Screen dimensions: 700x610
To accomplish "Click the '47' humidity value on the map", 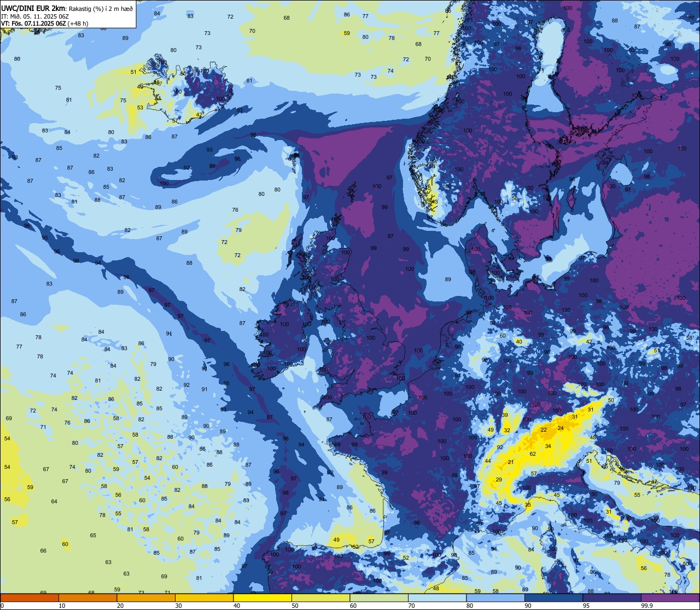I will tap(654, 482).
